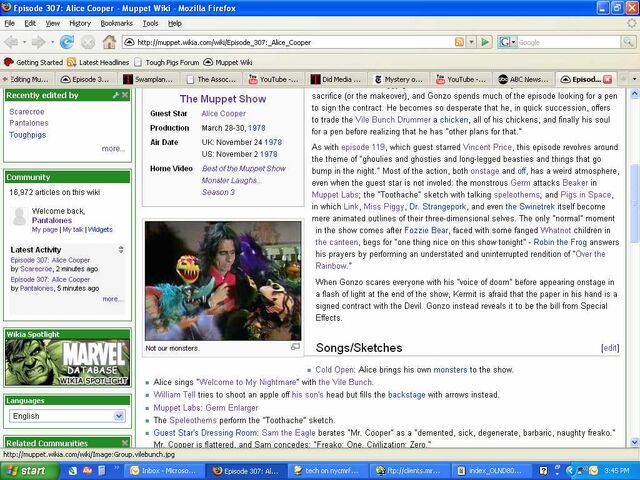Go forward with the Forward arrow button
Image resolution: width=640 pixels, height=480 pixels.
pos(38,42)
